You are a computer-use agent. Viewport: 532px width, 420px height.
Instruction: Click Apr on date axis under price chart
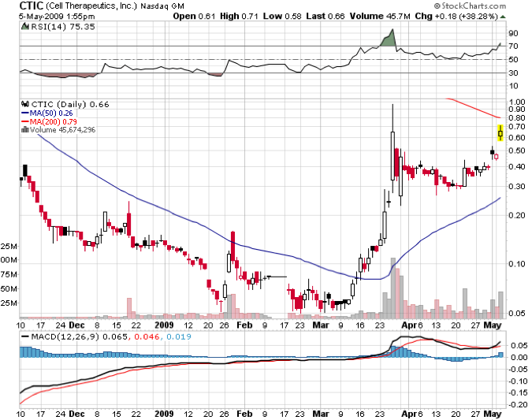point(409,325)
